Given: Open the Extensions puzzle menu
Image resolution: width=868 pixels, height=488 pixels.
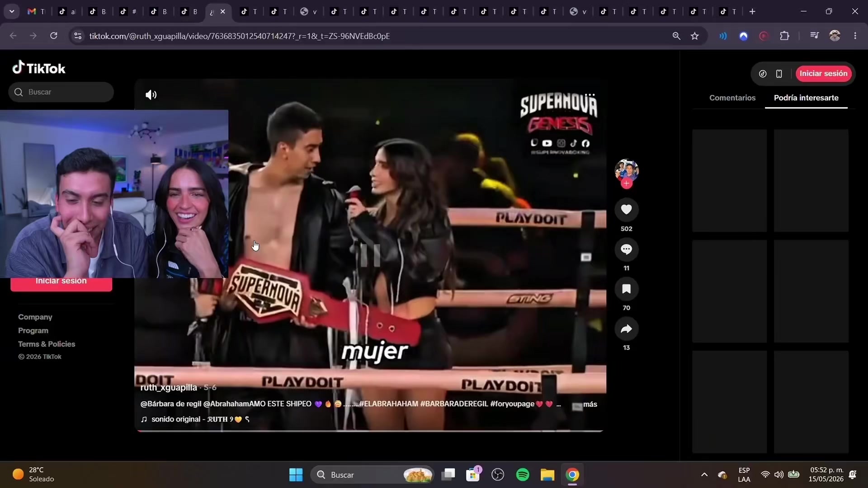Looking at the screenshot, I should click(x=785, y=36).
